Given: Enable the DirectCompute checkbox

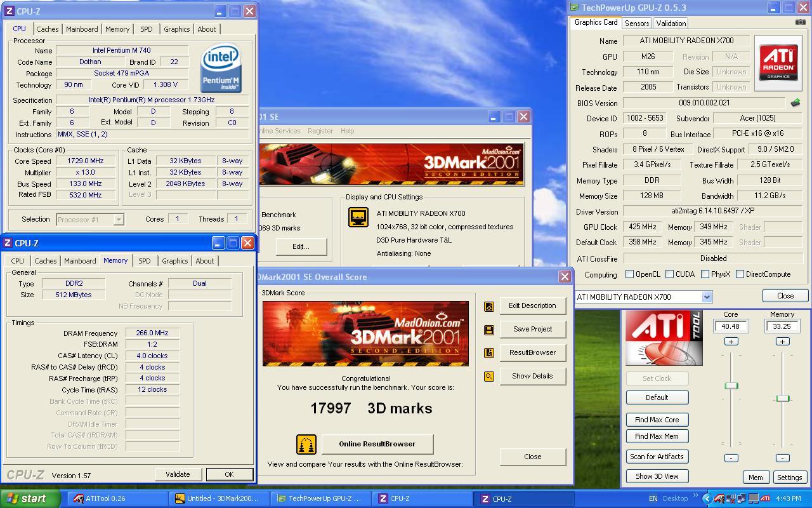Looking at the screenshot, I should pos(740,274).
